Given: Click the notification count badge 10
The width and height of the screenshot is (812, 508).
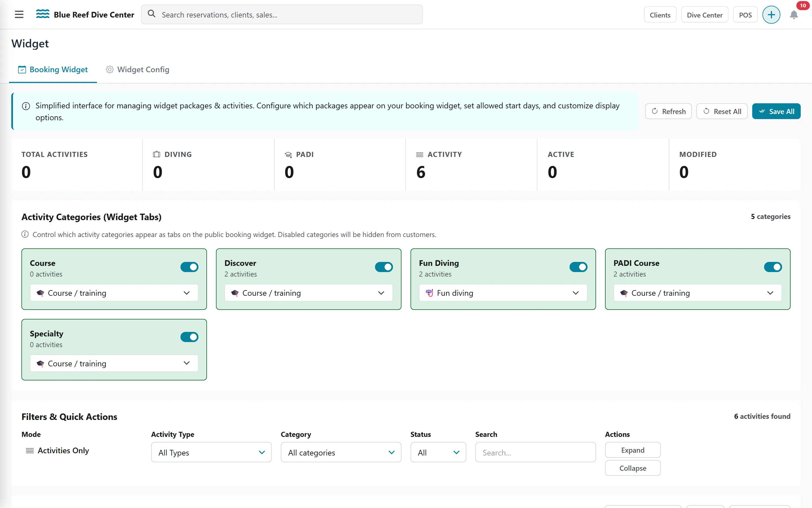Looking at the screenshot, I should tap(803, 6).
